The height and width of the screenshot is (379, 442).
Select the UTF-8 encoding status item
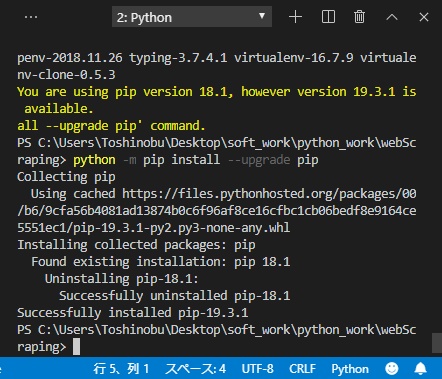[258, 369]
